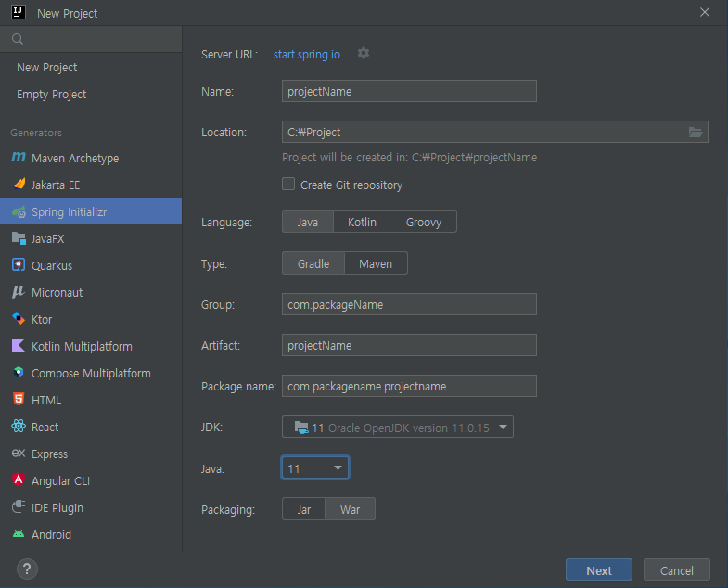728x588 pixels.
Task: Select the HTML generator label
Action: [x=46, y=401]
